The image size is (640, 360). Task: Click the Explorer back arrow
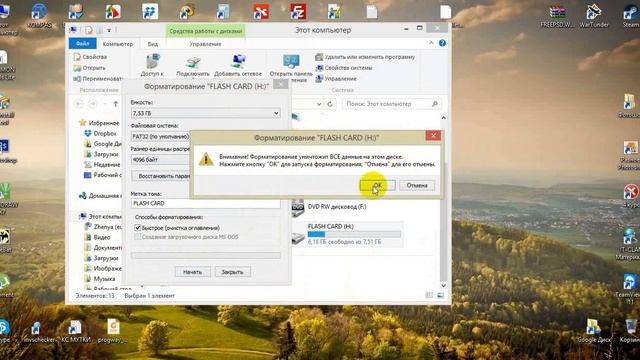(79, 104)
